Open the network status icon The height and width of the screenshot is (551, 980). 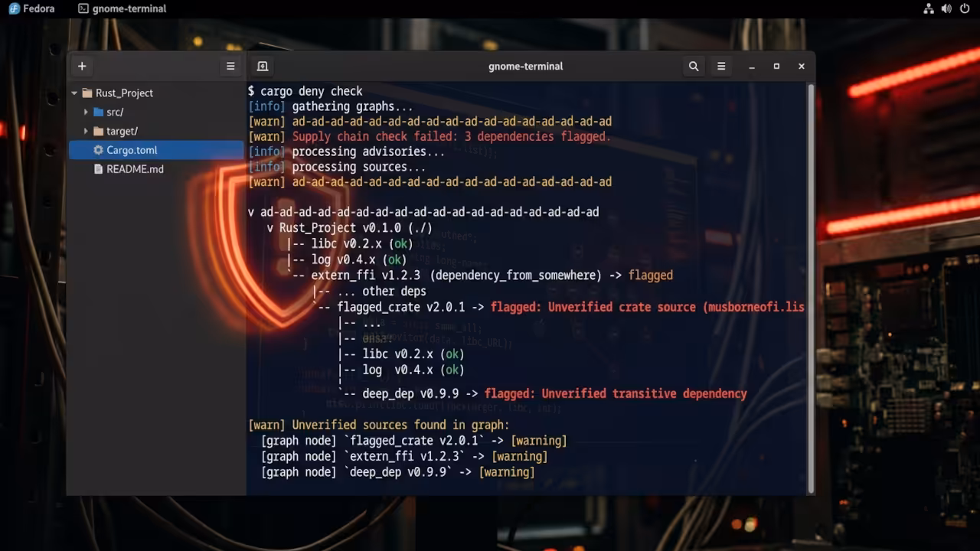tap(928, 8)
